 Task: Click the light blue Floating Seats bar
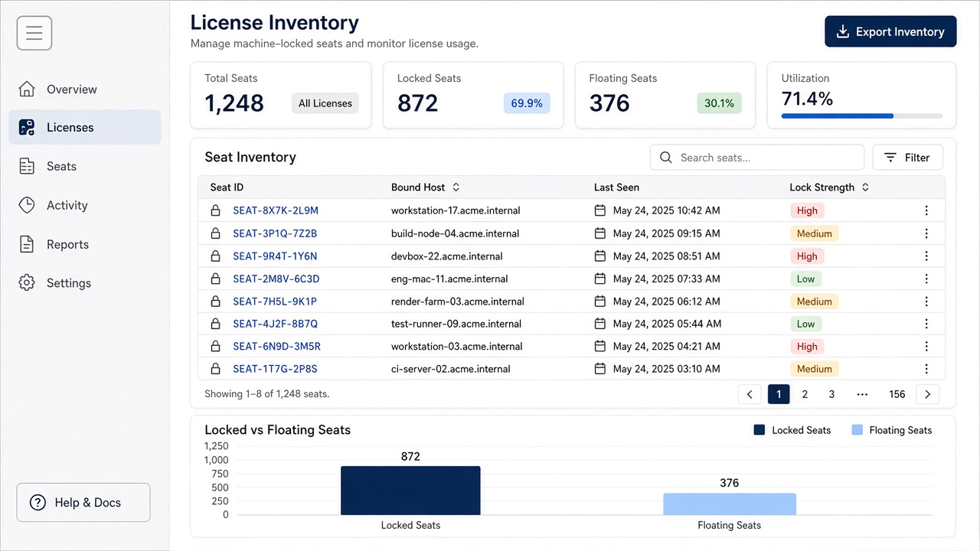point(730,504)
